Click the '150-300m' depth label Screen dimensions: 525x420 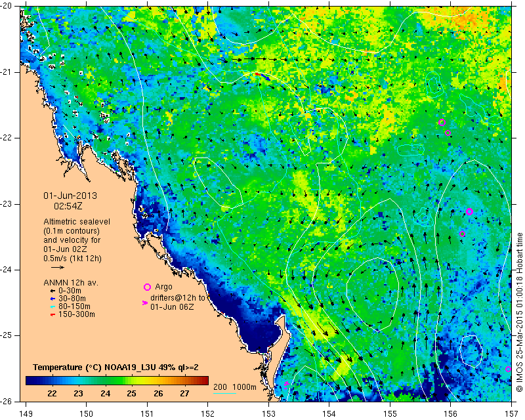[x=77, y=314]
